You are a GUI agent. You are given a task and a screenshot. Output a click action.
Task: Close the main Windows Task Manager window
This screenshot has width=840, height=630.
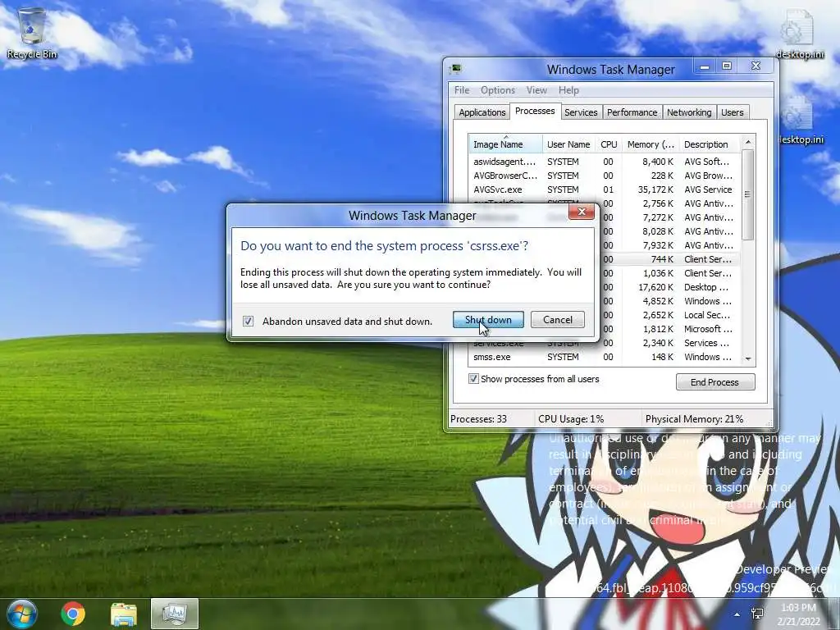(x=756, y=66)
